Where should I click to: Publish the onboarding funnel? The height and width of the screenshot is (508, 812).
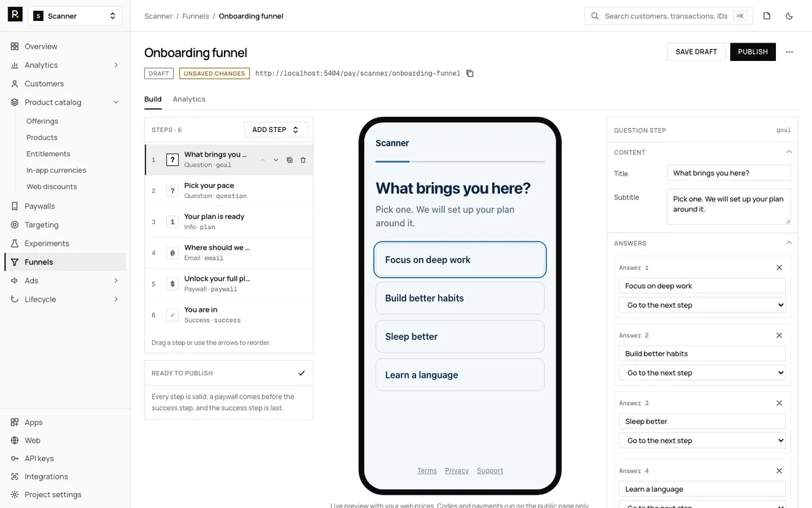point(753,52)
